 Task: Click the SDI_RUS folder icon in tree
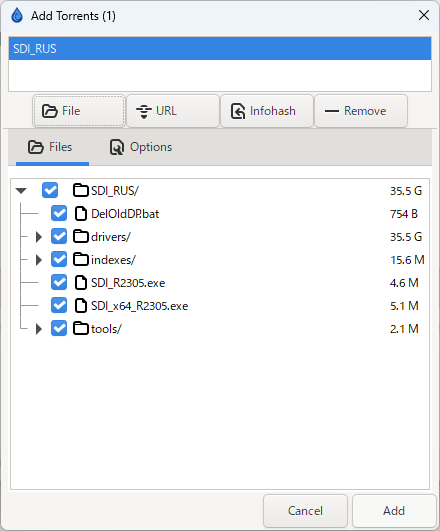[x=81, y=190]
